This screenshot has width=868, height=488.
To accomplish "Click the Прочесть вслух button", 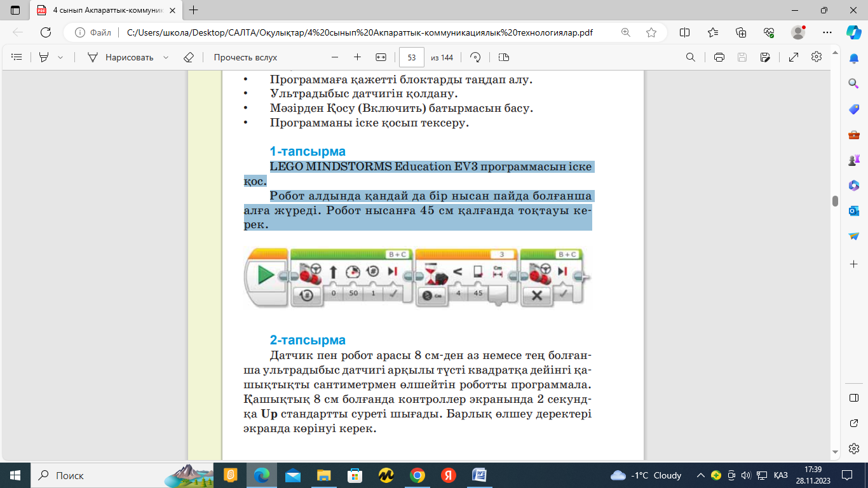I will point(245,57).
